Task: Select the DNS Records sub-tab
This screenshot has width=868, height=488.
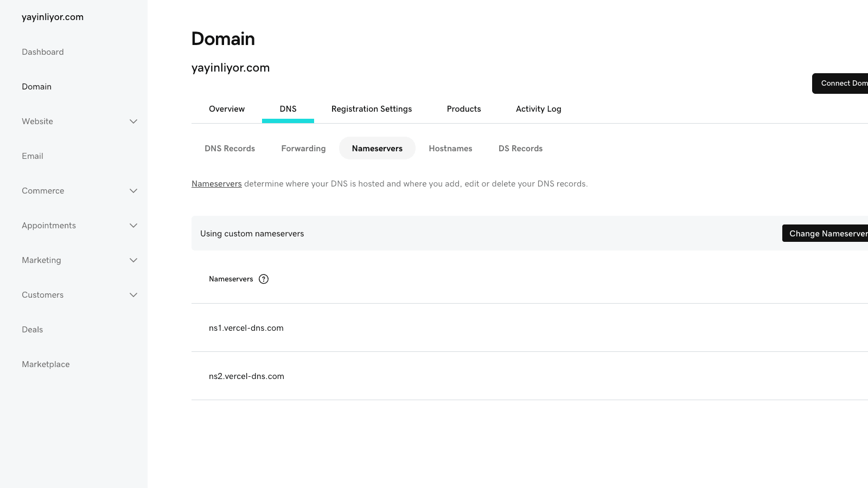Action: 229,149
